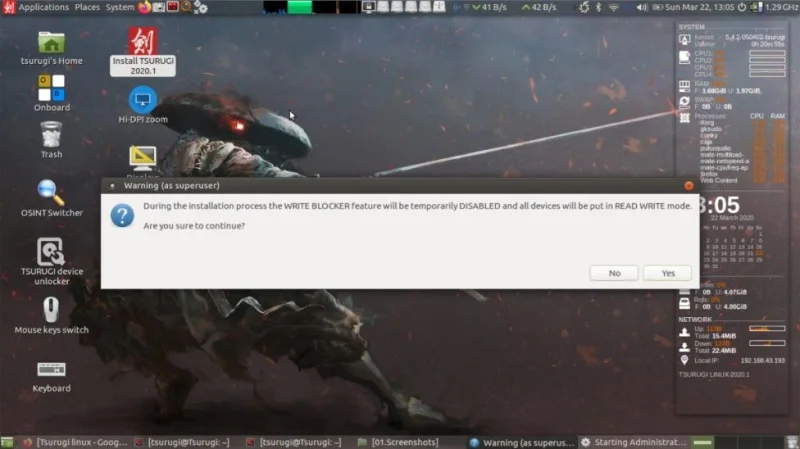
Task: Click the spinning update indicator tray icon
Action: click(x=584, y=7)
